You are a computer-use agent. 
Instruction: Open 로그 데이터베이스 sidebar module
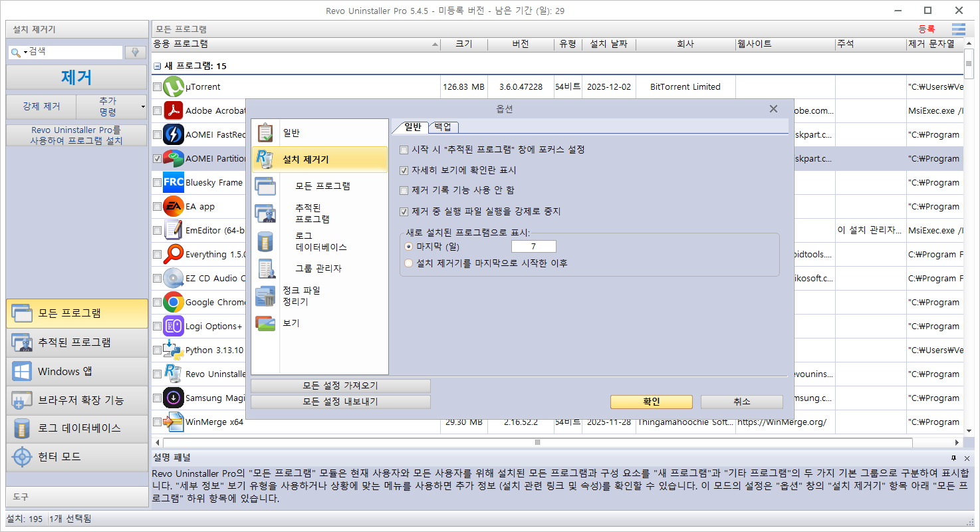click(77, 428)
